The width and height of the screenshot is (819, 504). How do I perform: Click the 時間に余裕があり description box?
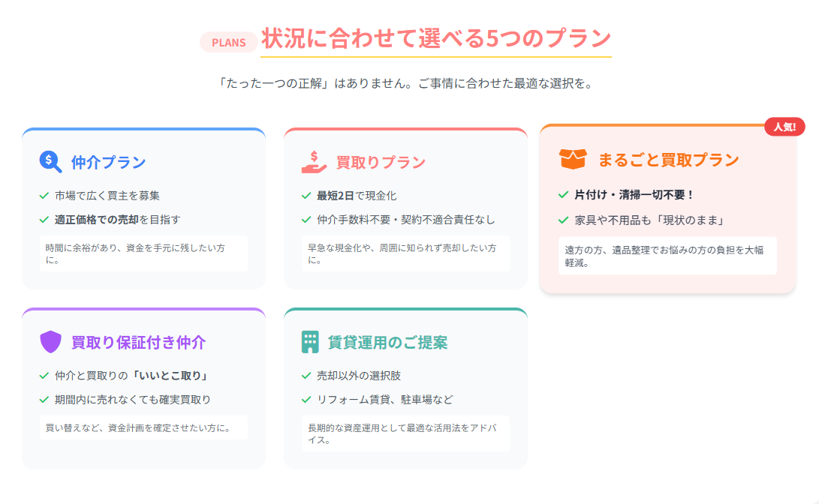pos(143,253)
